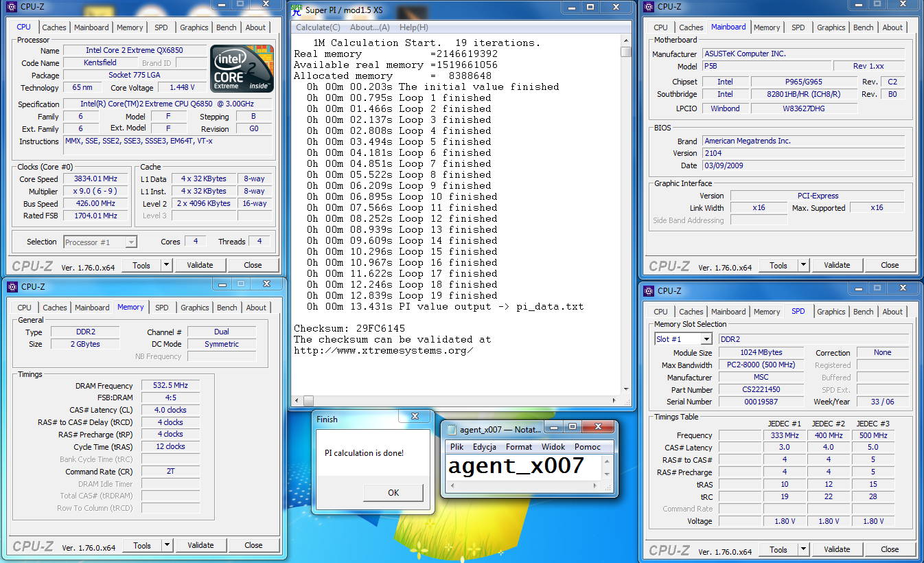The width and height of the screenshot is (924, 563).
Task: Open Widok menu in Notepad
Action: (x=553, y=447)
